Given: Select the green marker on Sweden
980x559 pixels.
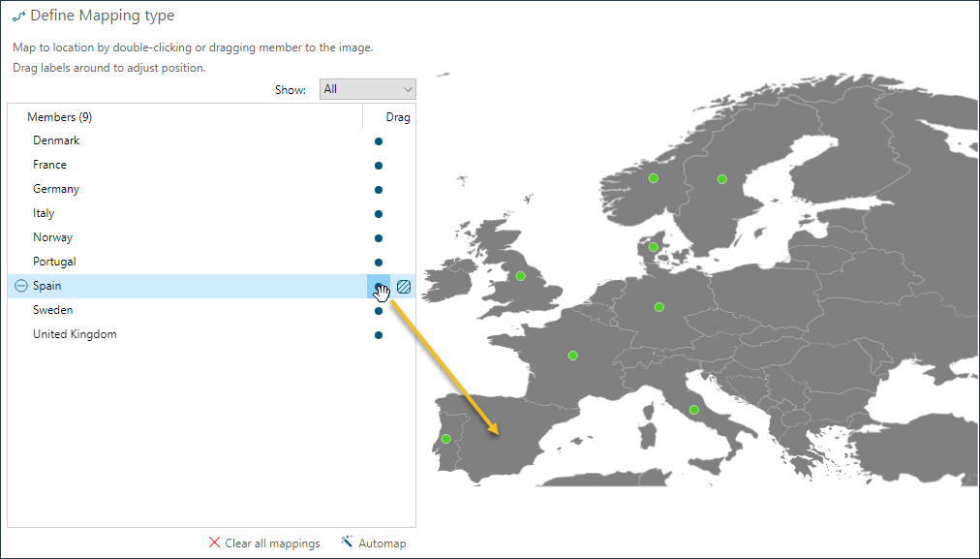Looking at the screenshot, I should click(721, 179).
